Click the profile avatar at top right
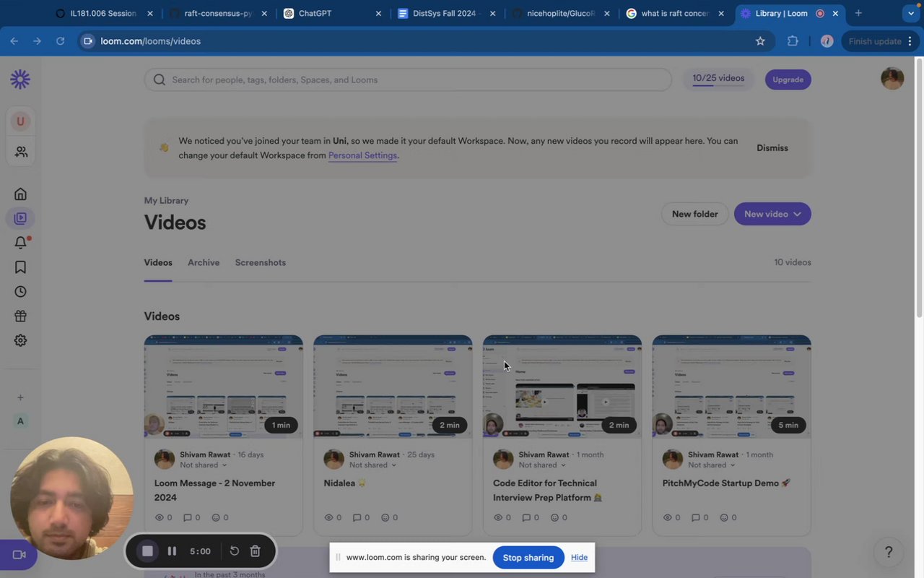This screenshot has width=924, height=578. pos(892,79)
